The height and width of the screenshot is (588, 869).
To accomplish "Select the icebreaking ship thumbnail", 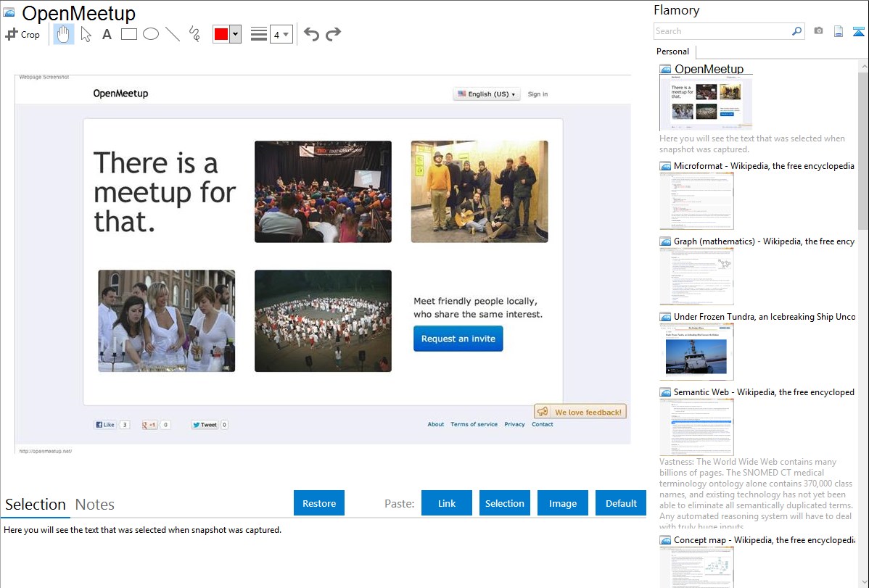I will tap(696, 352).
